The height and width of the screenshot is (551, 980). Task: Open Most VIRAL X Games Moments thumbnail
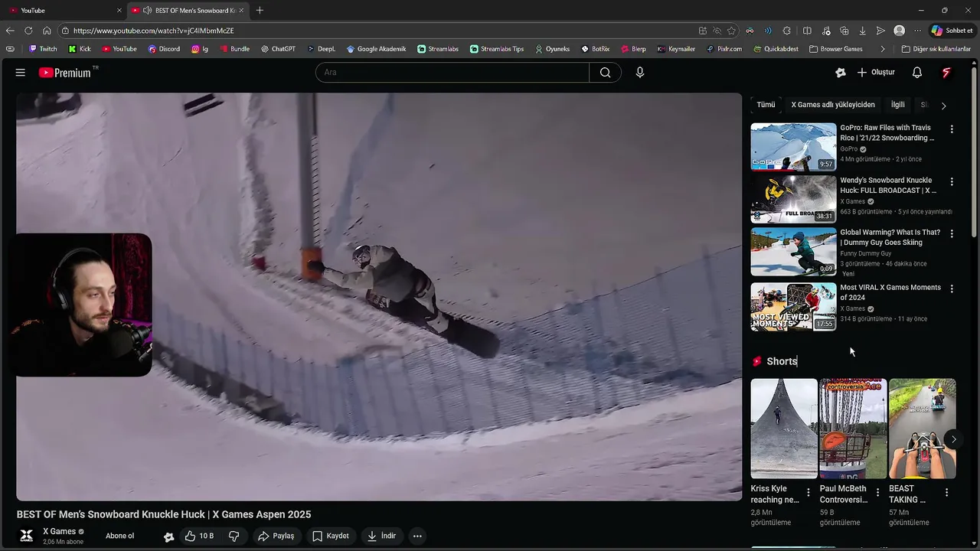coord(793,307)
